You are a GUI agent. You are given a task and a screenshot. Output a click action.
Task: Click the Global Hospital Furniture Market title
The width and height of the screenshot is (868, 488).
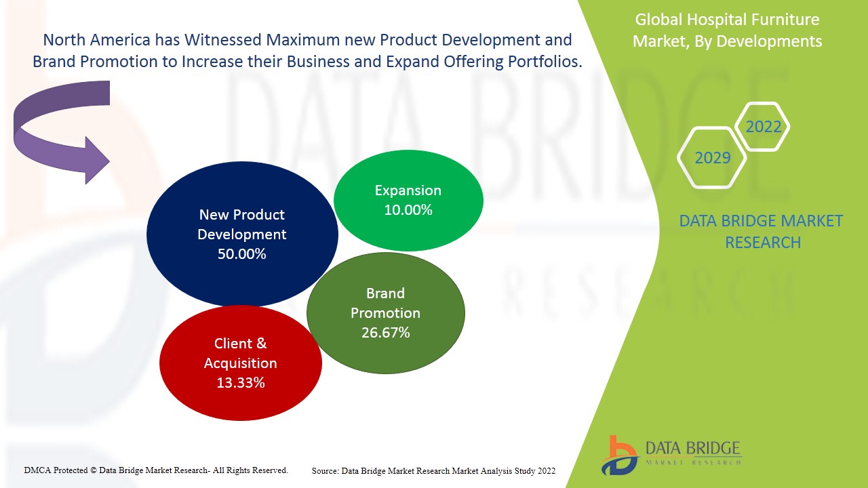[727, 20]
